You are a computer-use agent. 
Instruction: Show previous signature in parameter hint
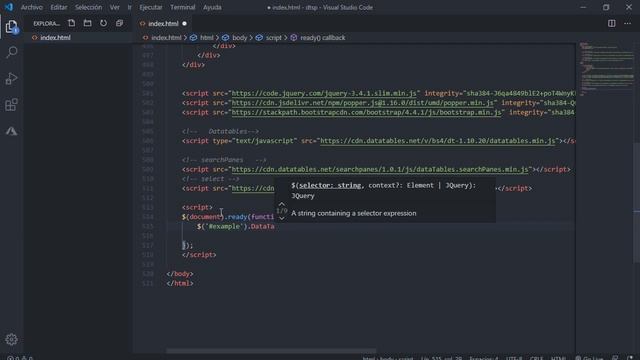tap(282, 204)
